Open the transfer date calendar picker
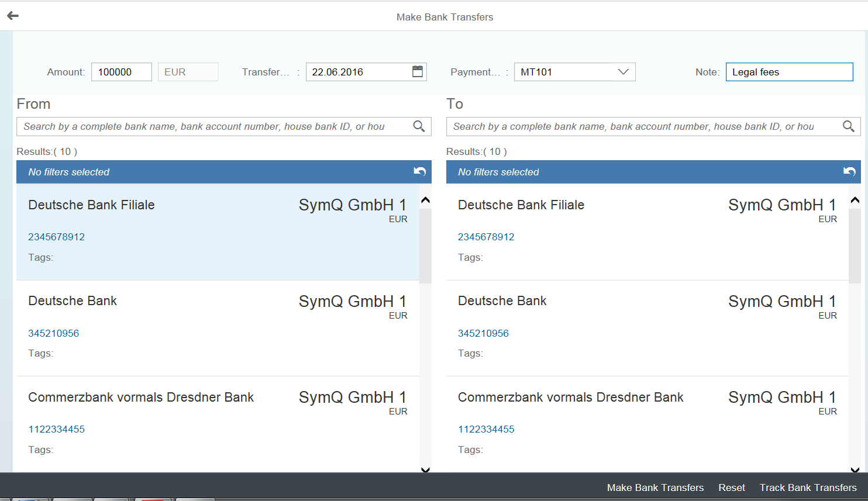868x501 pixels. (x=417, y=71)
